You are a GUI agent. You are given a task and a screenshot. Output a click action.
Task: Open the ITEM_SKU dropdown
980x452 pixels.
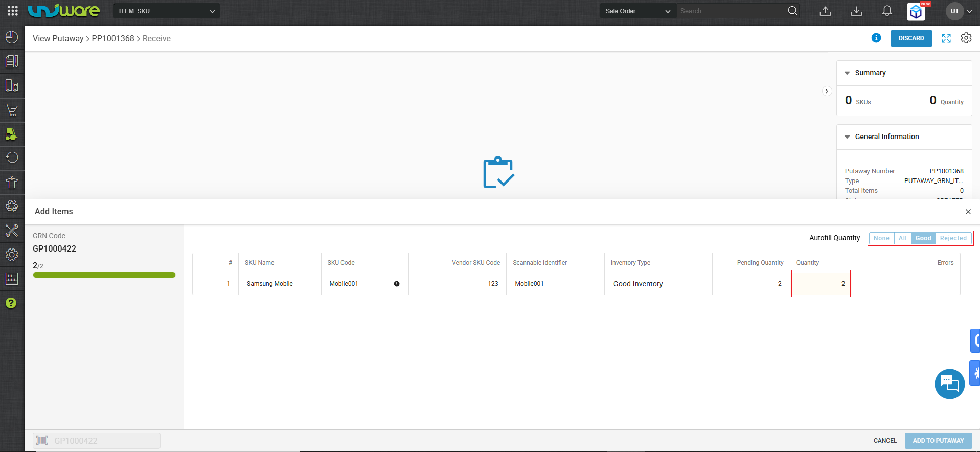pyautogui.click(x=167, y=11)
